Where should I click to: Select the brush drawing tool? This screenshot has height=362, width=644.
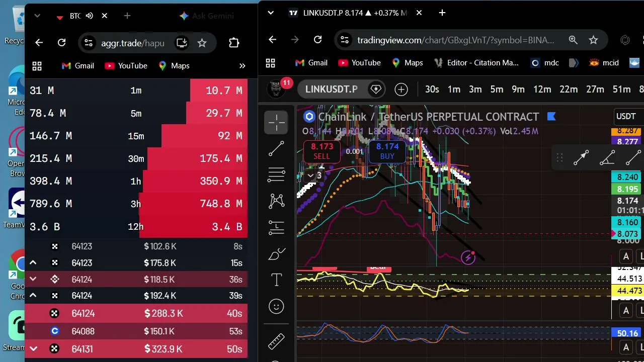[x=277, y=254]
